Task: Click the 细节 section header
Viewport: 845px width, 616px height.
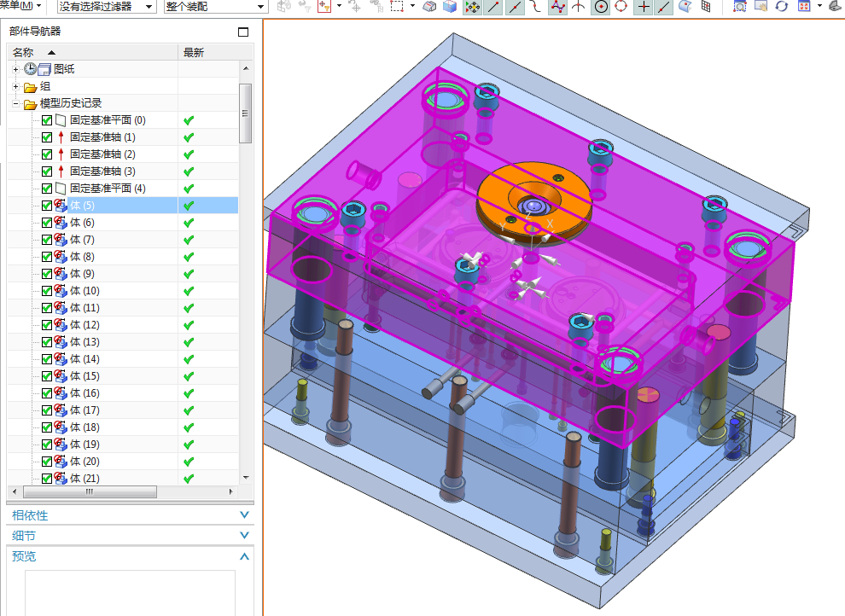Action: click(x=130, y=535)
